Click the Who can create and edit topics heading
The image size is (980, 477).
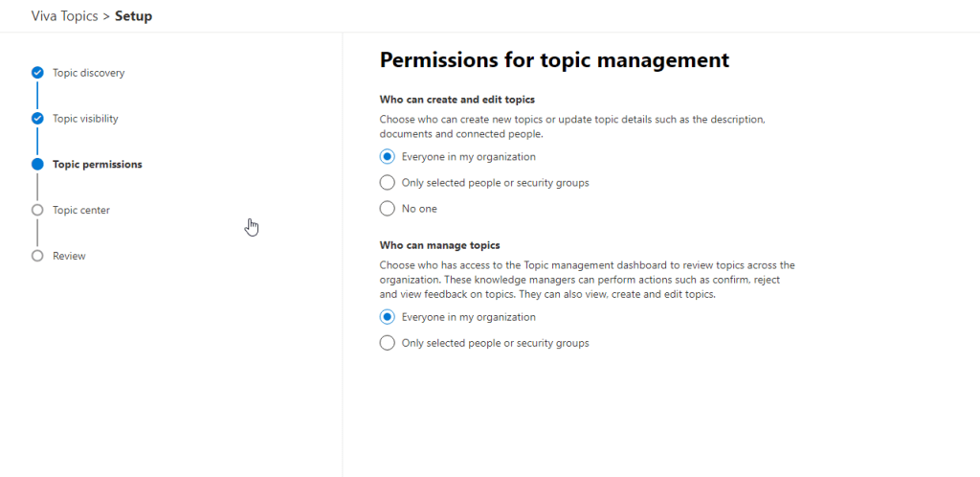(457, 100)
